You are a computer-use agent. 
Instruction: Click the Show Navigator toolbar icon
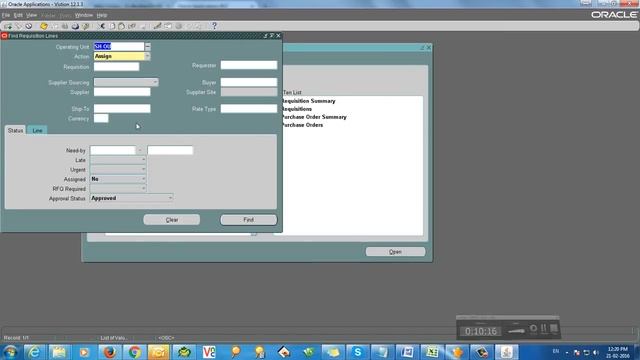[x=29, y=26]
